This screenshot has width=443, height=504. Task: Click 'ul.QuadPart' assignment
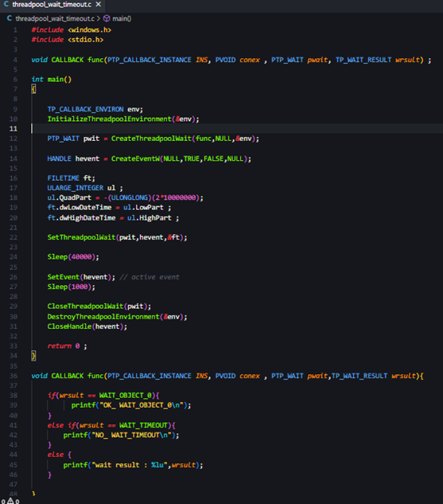click(x=125, y=197)
